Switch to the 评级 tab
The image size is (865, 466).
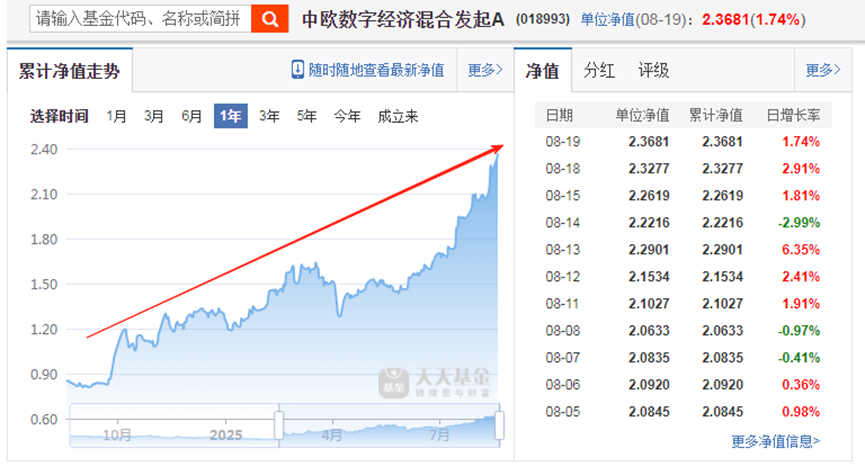[x=654, y=71]
